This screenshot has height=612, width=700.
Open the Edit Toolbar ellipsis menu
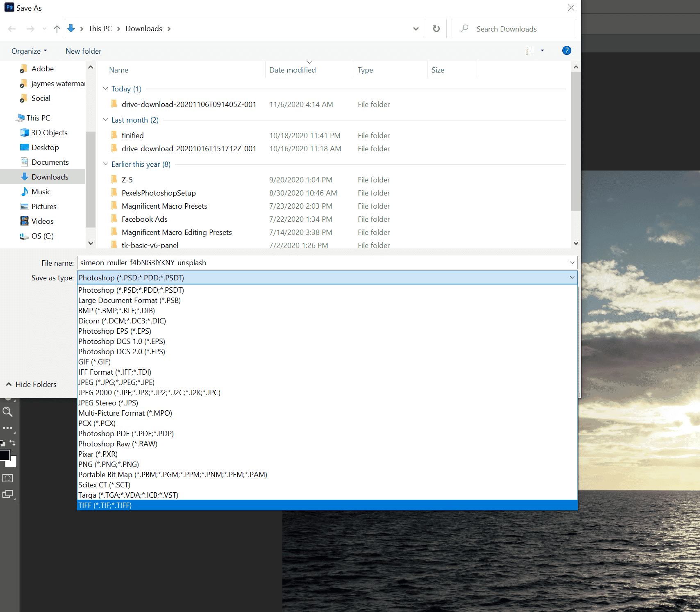point(7,428)
